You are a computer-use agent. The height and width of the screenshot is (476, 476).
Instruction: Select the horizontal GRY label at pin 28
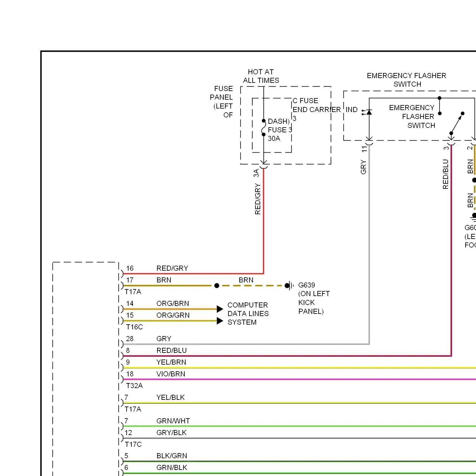164,339
